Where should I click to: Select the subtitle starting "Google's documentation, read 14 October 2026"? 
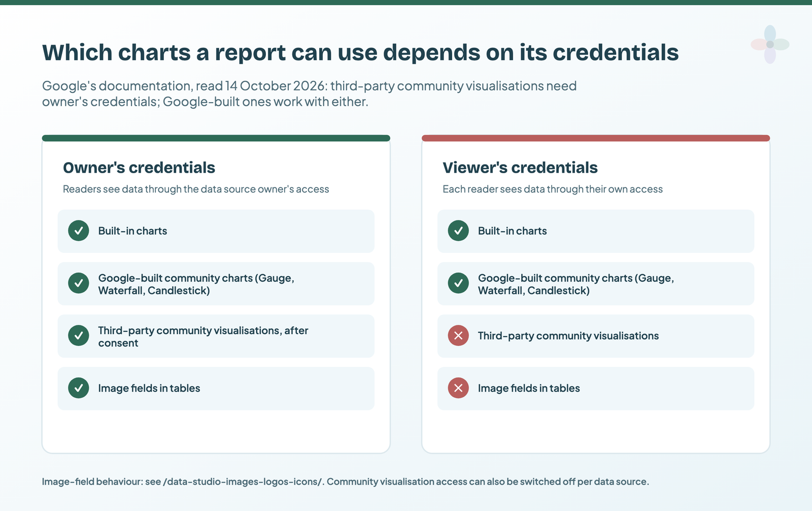(x=310, y=93)
